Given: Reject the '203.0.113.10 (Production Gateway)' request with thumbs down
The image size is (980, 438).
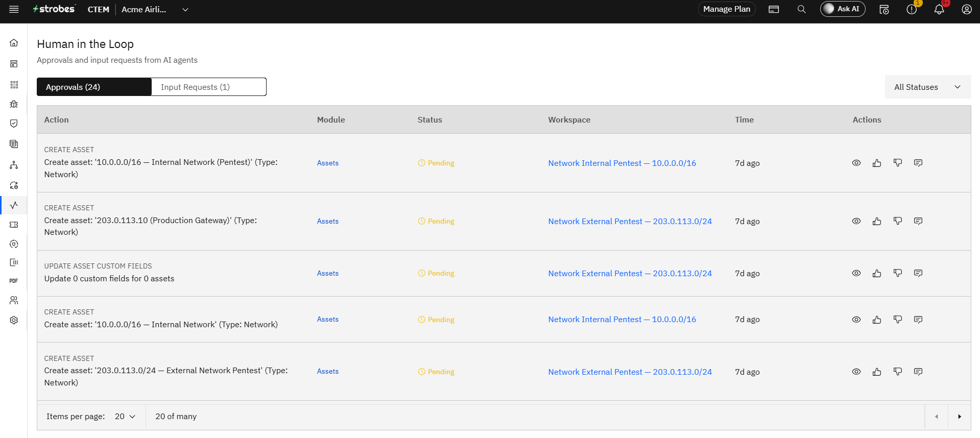Looking at the screenshot, I should pyautogui.click(x=898, y=221).
